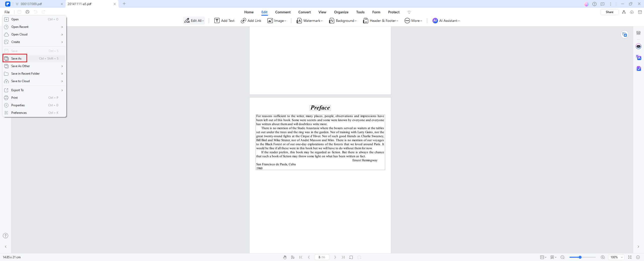Open the 100% zoom dropdown
The width and height of the screenshot is (644, 261).
[x=616, y=257]
